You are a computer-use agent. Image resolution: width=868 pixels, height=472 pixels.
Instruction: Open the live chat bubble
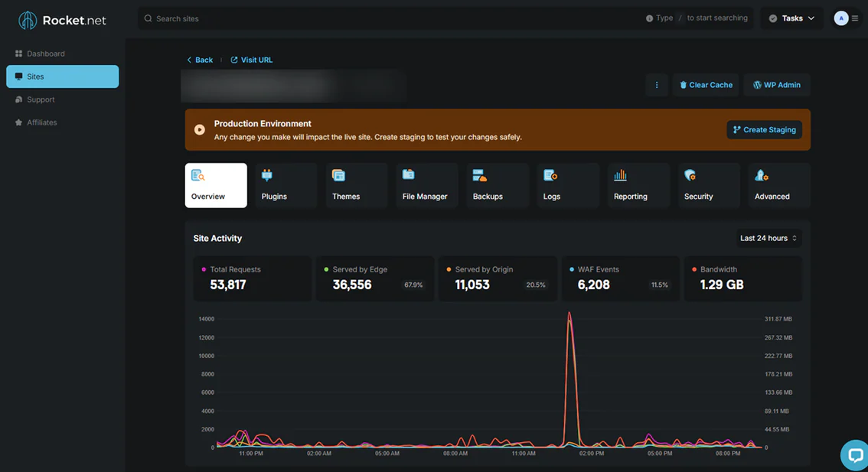click(855, 455)
